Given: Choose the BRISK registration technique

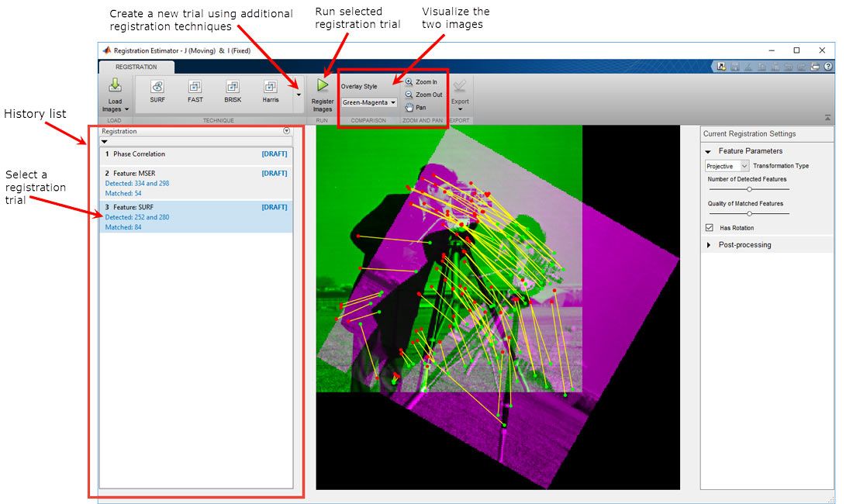Looking at the screenshot, I should pos(233,91).
